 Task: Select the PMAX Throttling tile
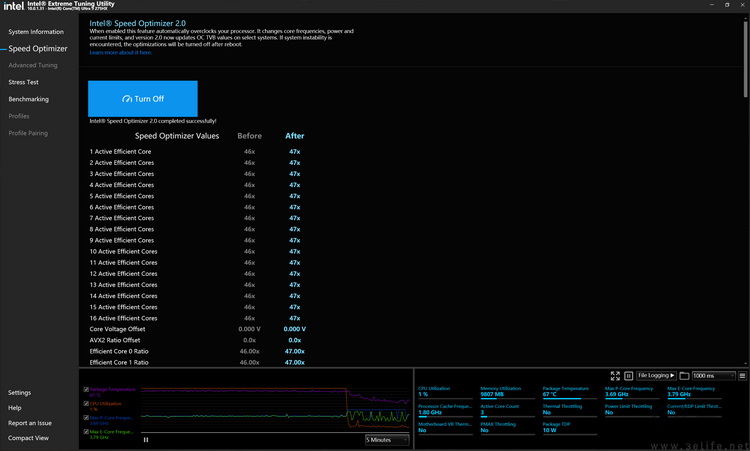tap(507, 428)
